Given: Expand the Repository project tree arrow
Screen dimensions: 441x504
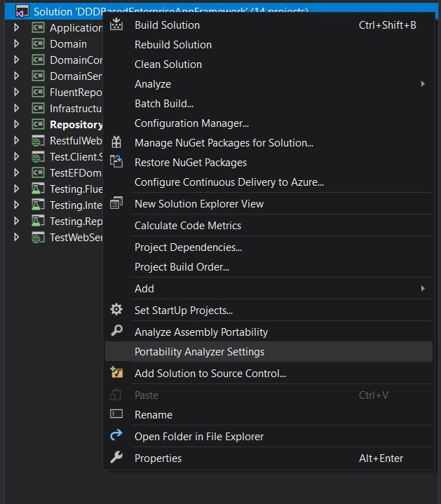Looking at the screenshot, I should point(17,125).
